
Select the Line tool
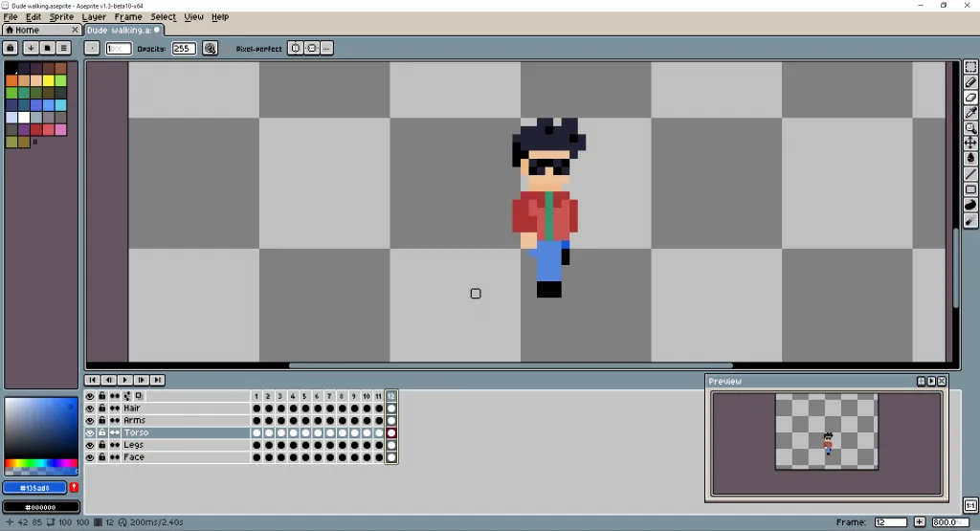[970, 174]
